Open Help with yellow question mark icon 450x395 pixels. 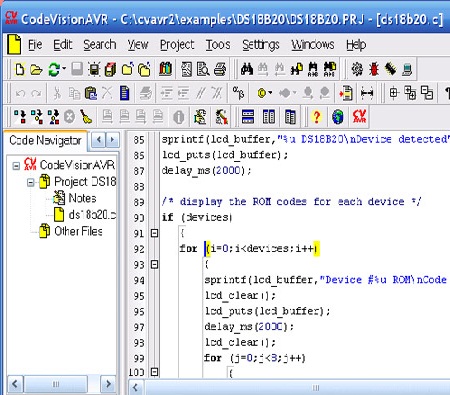[x=316, y=117]
